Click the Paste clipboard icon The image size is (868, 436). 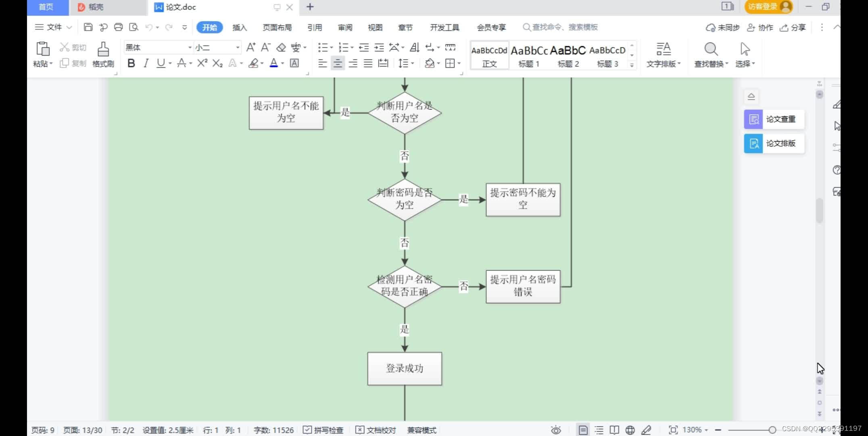(x=43, y=49)
